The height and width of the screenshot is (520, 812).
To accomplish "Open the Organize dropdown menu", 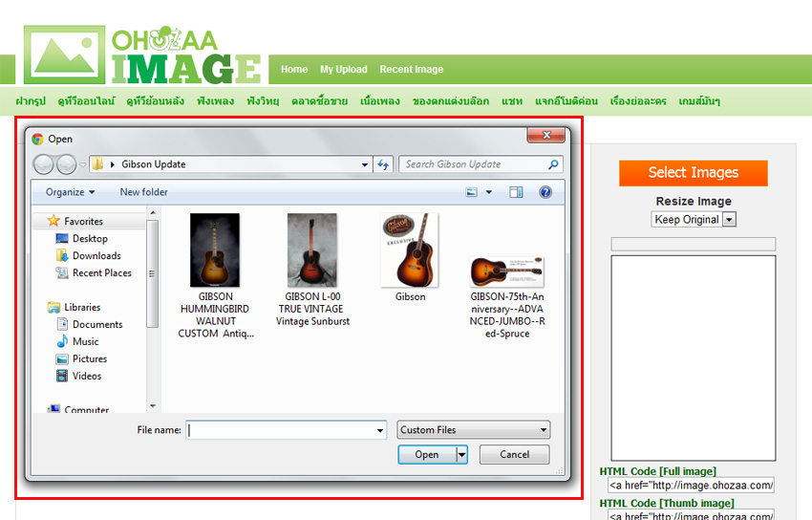I will pyautogui.click(x=71, y=192).
